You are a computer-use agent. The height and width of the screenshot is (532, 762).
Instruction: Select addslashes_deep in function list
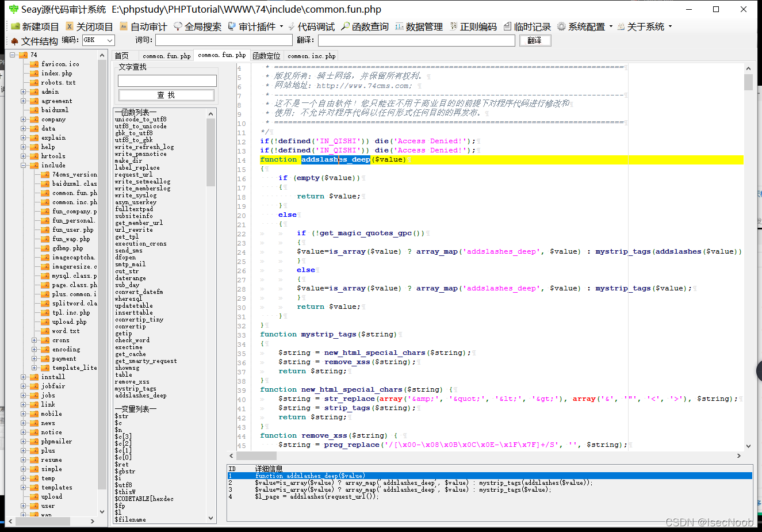(x=141, y=396)
